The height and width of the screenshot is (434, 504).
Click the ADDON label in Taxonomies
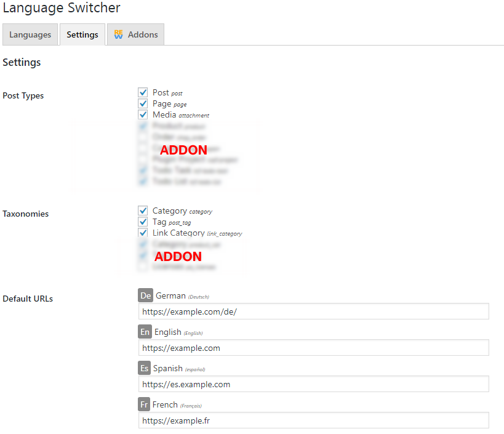click(x=178, y=256)
